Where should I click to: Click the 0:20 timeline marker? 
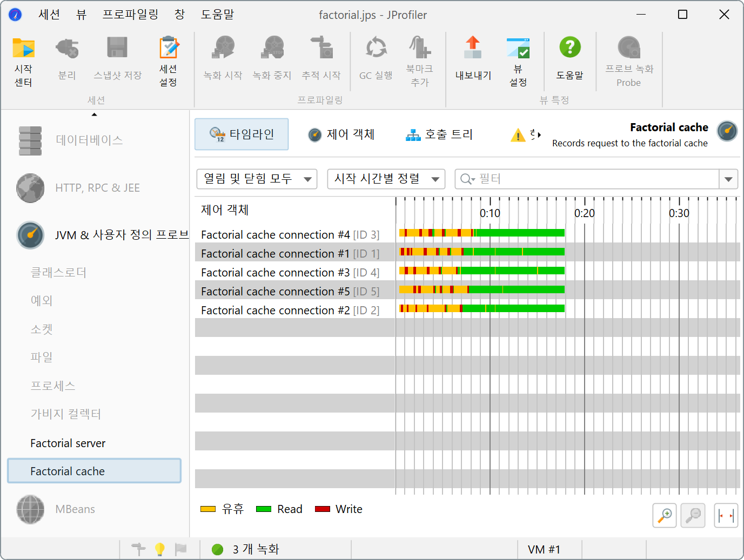585,213
